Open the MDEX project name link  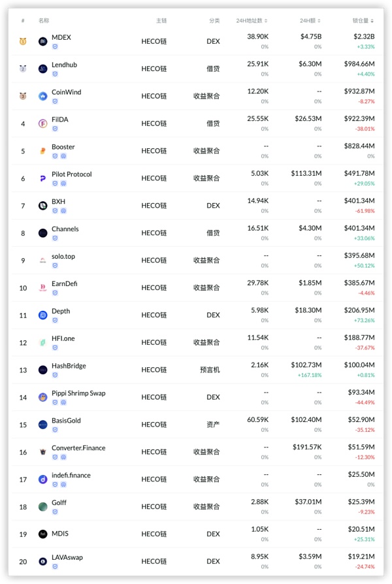point(61,37)
